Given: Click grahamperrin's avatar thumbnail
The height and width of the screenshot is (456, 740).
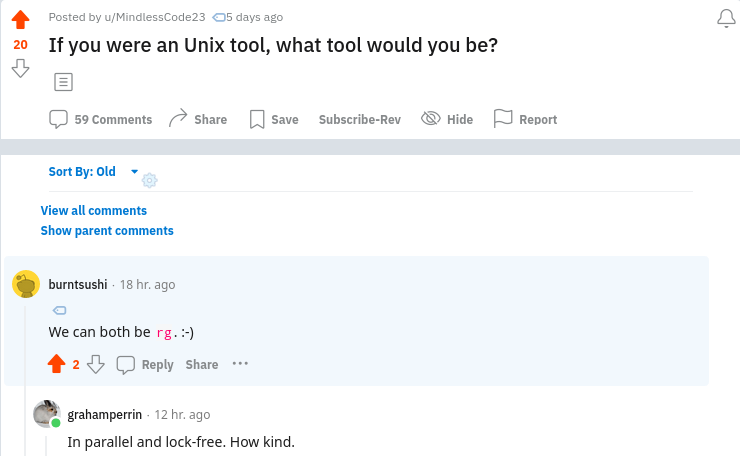Looking at the screenshot, I should (x=46, y=414).
